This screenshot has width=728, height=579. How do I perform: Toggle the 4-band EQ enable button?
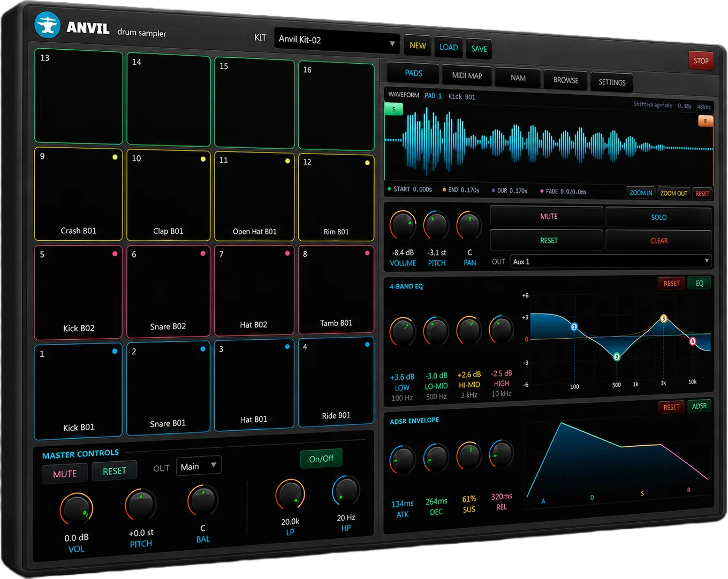699,284
